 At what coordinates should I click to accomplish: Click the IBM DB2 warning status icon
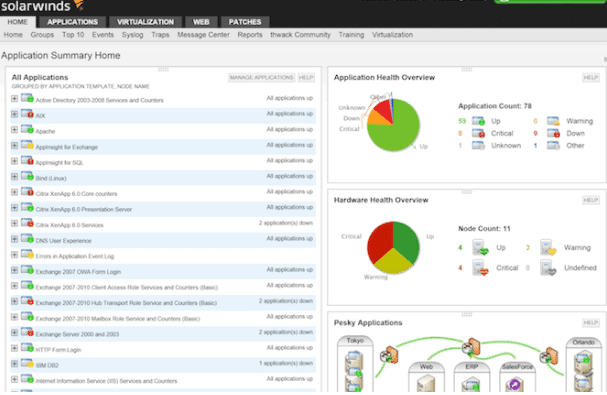click(27, 363)
